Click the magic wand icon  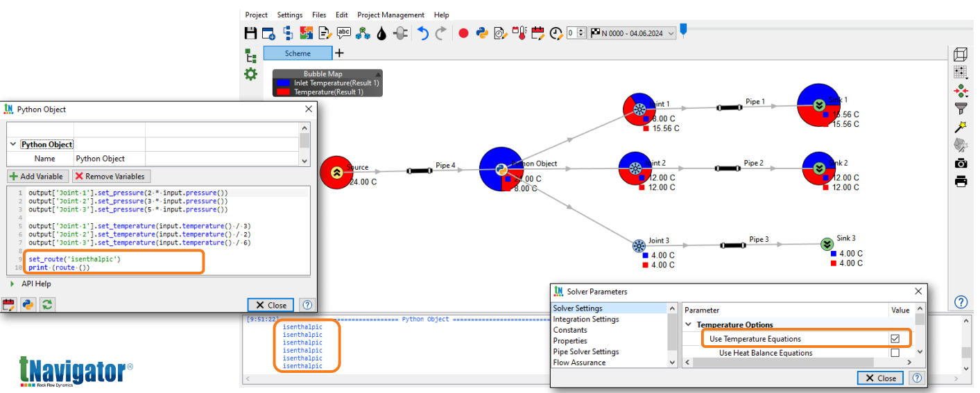(x=961, y=127)
